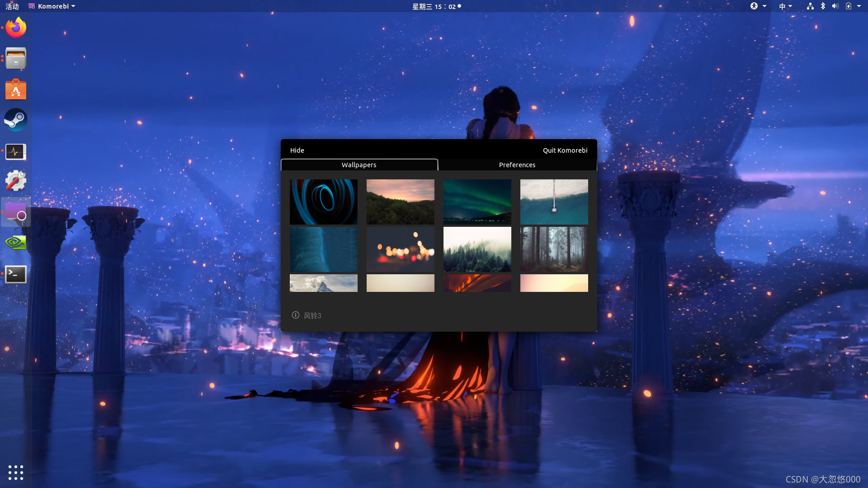Viewport: 868px width, 488px height.
Task: Click the Hide button
Action: click(x=297, y=150)
